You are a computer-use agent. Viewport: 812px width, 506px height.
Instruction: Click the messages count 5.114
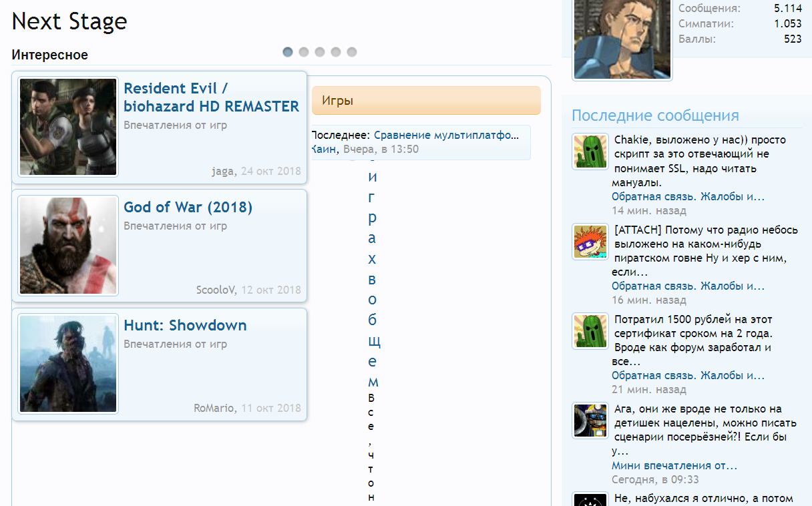tap(788, 9)
